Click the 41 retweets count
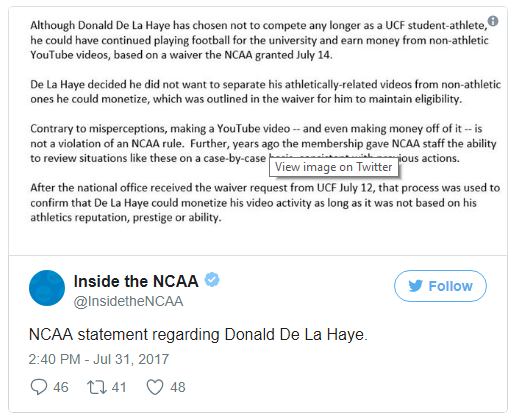This screenshot has width=518, height=417. coord(119,387)
